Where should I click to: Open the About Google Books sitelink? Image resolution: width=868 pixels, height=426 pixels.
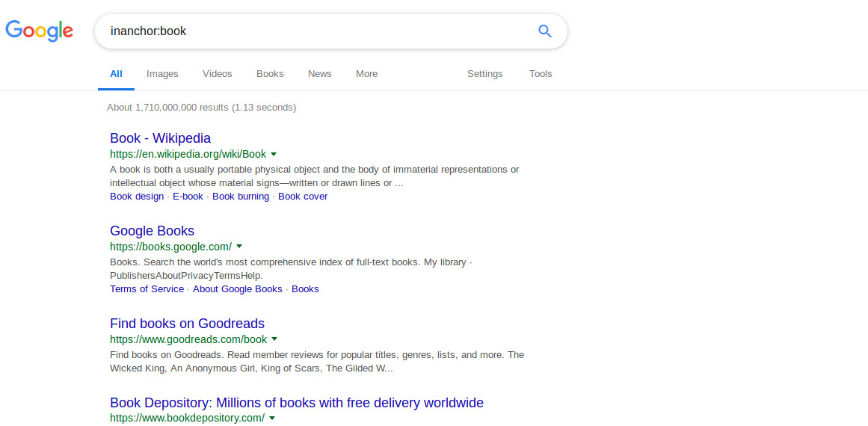coord(238,288)
